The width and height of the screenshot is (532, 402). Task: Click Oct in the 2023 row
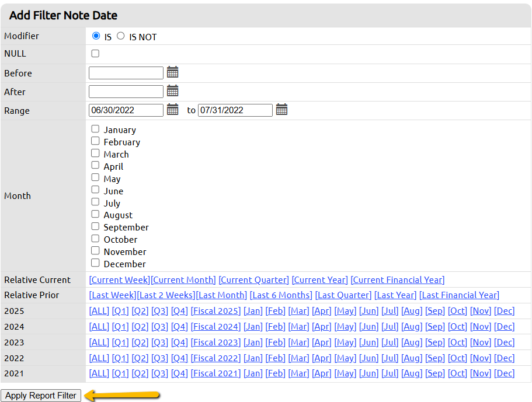coord(458,342)
